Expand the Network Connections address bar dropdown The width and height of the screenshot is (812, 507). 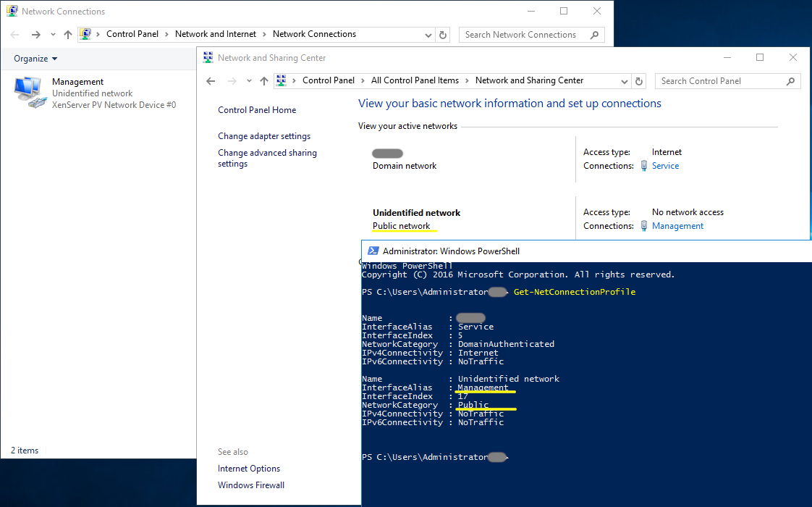pos(429,34)
